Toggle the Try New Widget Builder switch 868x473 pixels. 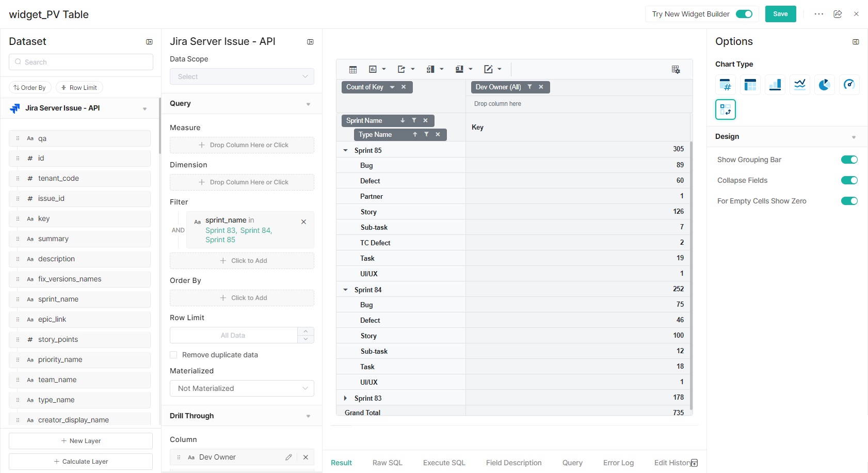pyautogui.click(x=744, y=14)
